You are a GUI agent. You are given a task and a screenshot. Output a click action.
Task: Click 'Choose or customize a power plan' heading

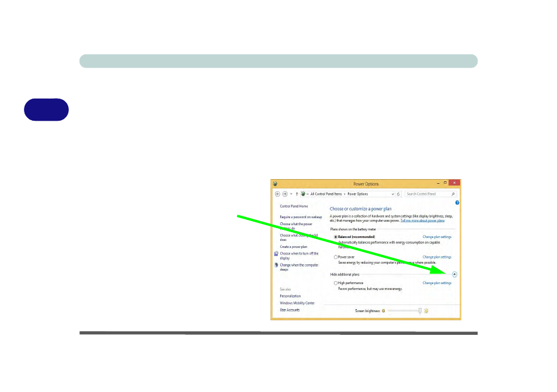click(x=360, y=209)
